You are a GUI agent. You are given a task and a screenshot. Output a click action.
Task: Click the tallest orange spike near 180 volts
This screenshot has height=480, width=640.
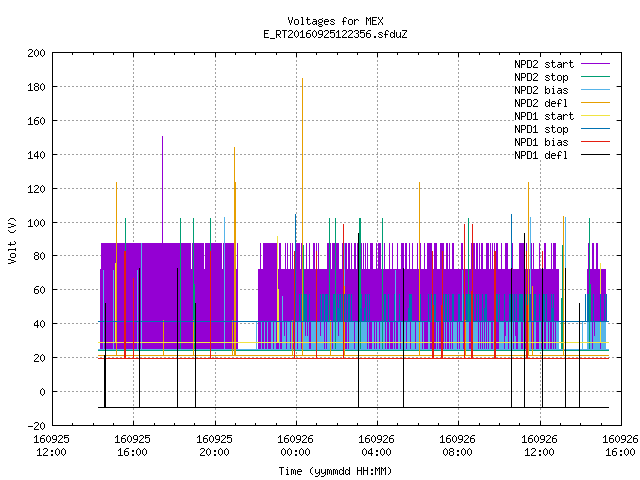[302, 163]
